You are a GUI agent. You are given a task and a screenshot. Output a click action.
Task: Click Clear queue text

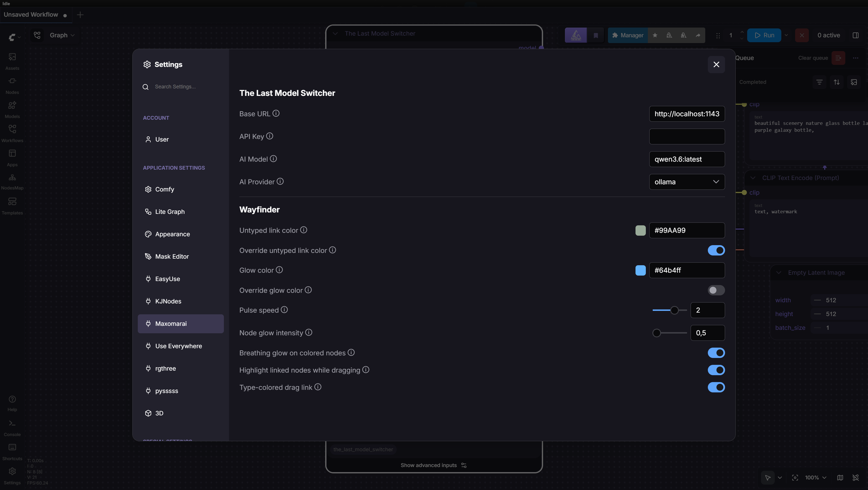coord(813,58)
